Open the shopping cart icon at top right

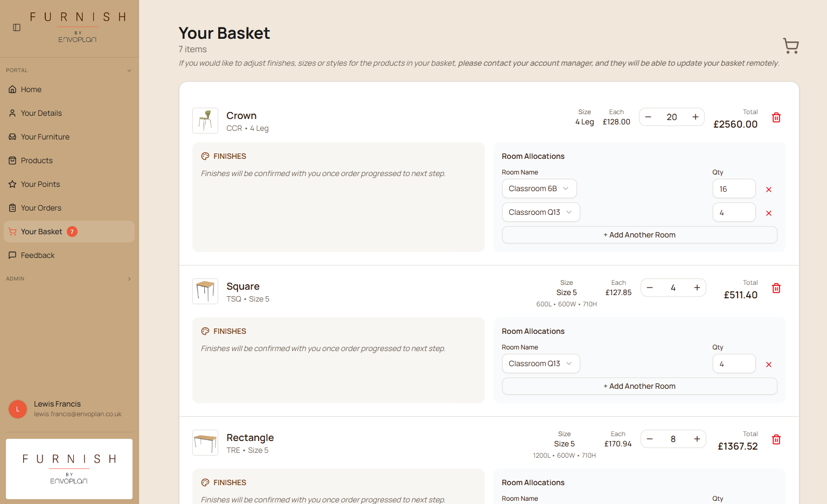pos(790,46)
